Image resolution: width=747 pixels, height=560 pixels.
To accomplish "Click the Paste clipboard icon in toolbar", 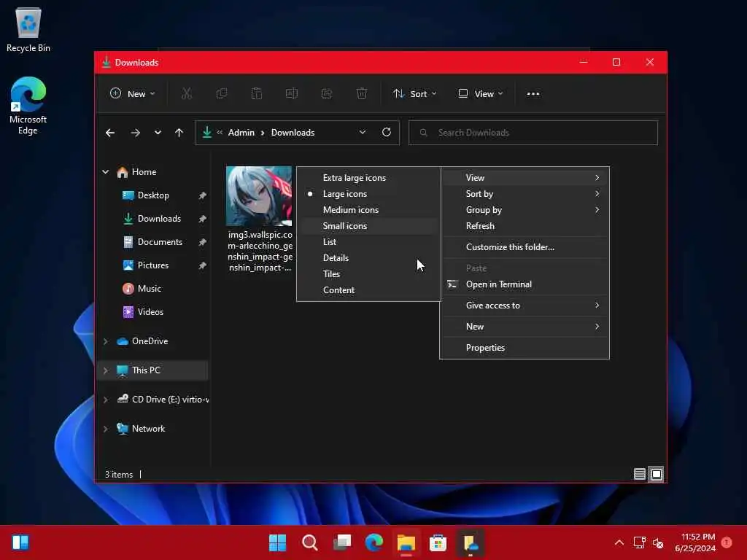I will pos(257,94).
